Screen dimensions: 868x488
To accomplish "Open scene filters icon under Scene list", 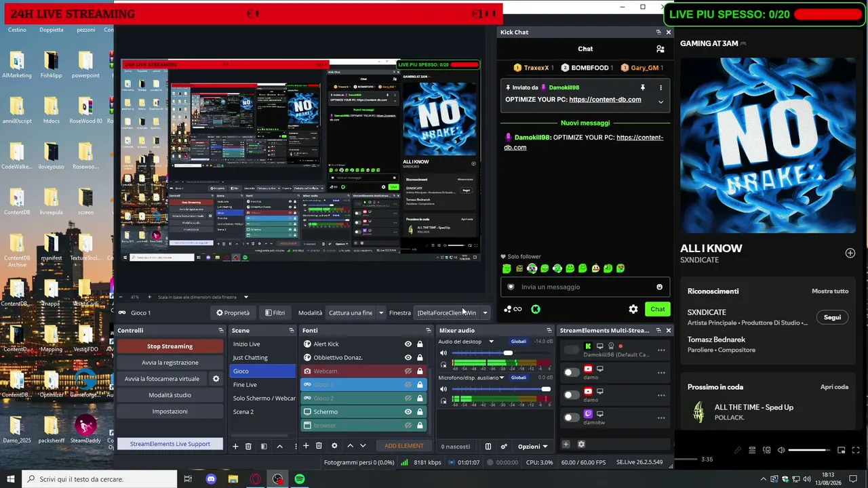I will point(264,446).
